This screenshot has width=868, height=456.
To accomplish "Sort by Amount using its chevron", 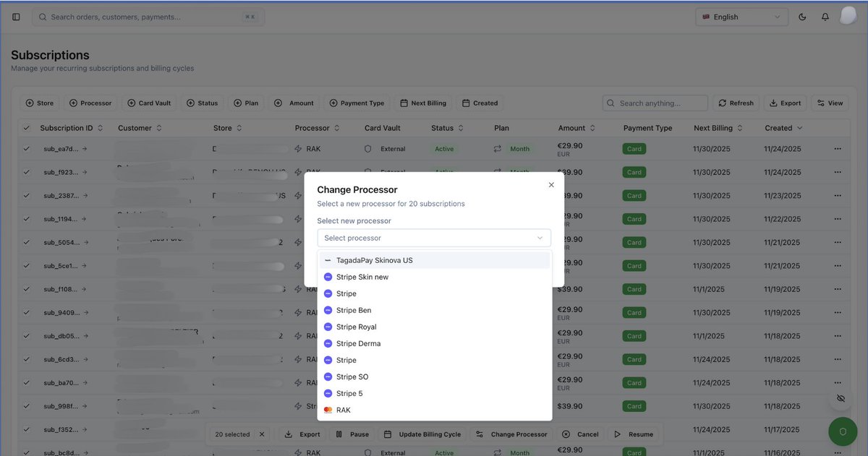I will coord(592,127).
